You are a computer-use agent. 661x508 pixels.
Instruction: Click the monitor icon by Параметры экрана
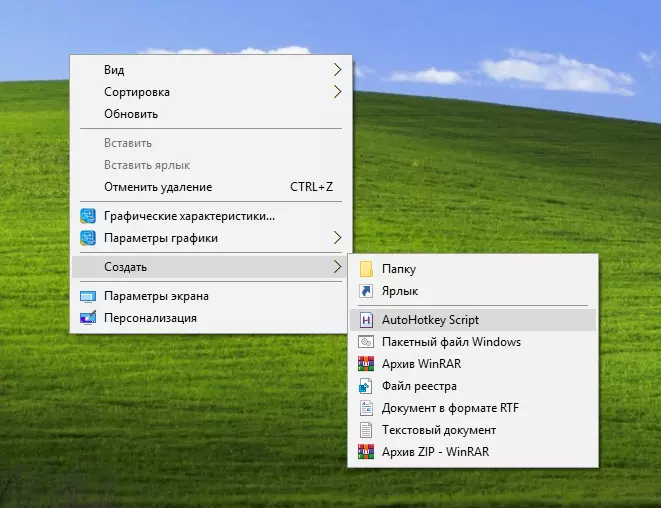click(88, 296)
